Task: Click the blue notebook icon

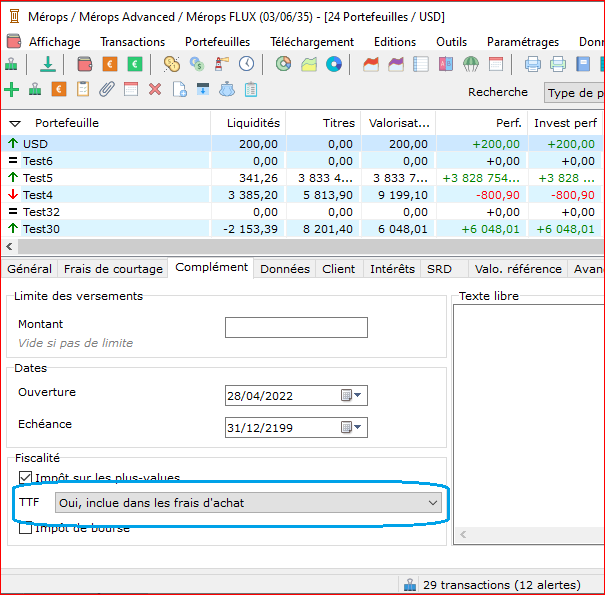Action: coord(583,64)
